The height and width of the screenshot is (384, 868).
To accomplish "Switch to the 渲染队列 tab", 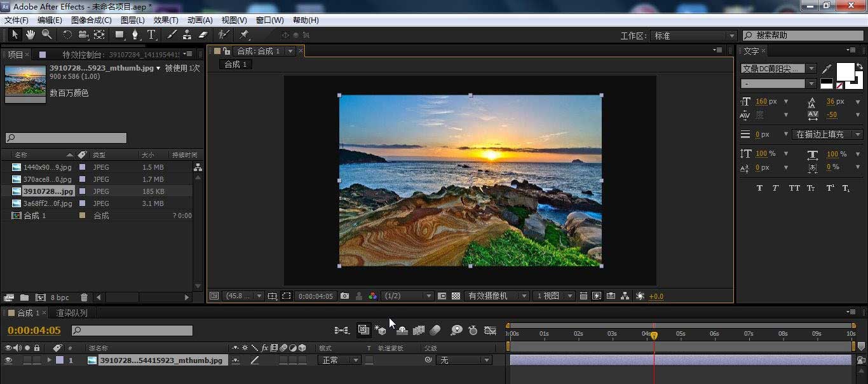I will tap(72, 313).
